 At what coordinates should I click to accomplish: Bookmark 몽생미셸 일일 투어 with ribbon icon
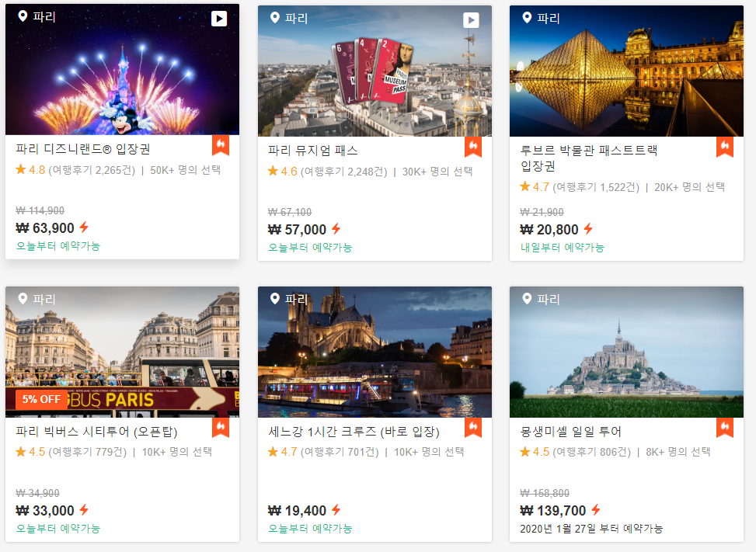(725, 427)
